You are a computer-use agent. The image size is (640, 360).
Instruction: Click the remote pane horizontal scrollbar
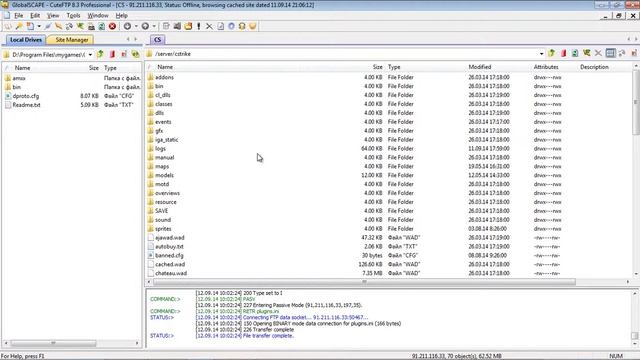364,282
